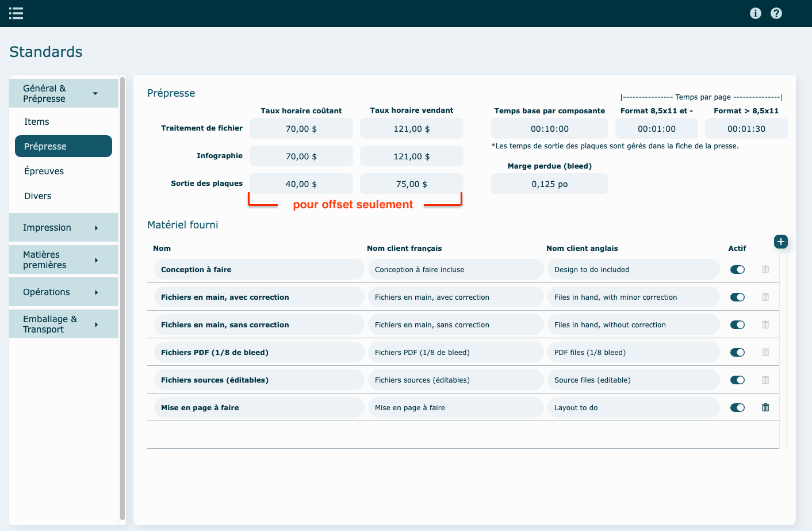The width and height of the screenshot is (812, 531).
Task: Disable Actif for 'Fichiers en main, sans correction'
Action: [x=737, y=324]
